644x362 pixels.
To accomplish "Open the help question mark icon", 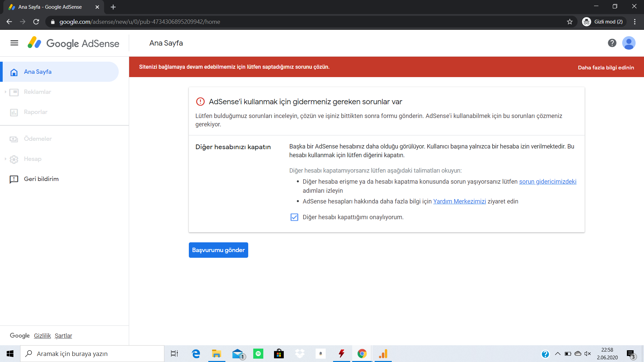I will pyautogui.click(x=612, y=43).
